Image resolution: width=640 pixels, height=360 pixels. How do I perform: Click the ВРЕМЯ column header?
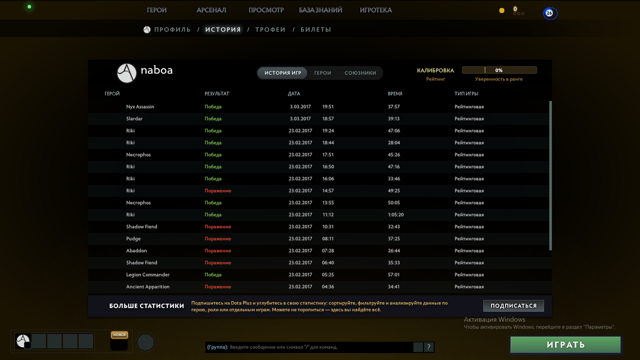(x=395, y=93)
